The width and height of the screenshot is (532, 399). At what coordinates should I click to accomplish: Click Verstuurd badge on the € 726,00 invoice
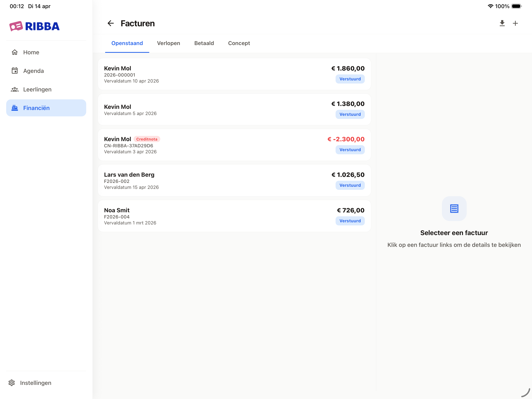(x=350, y=221)
